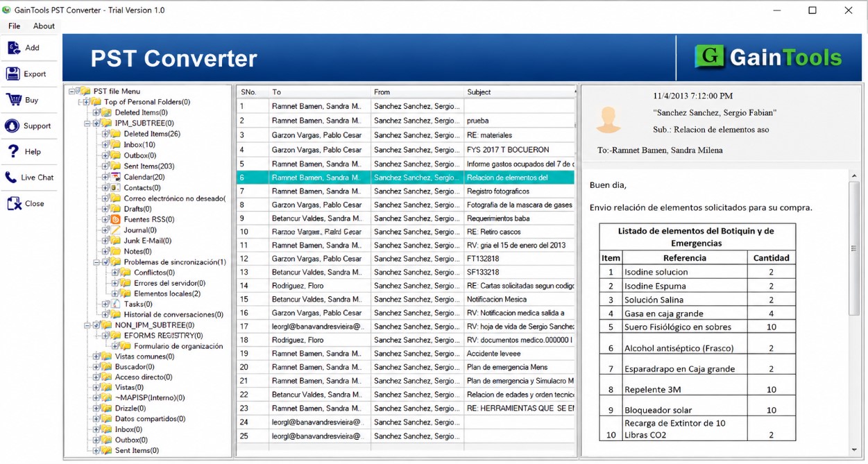Click the Drizzle(0) folder icon
This screenshot has height=464, width=868.
[107, 409]
